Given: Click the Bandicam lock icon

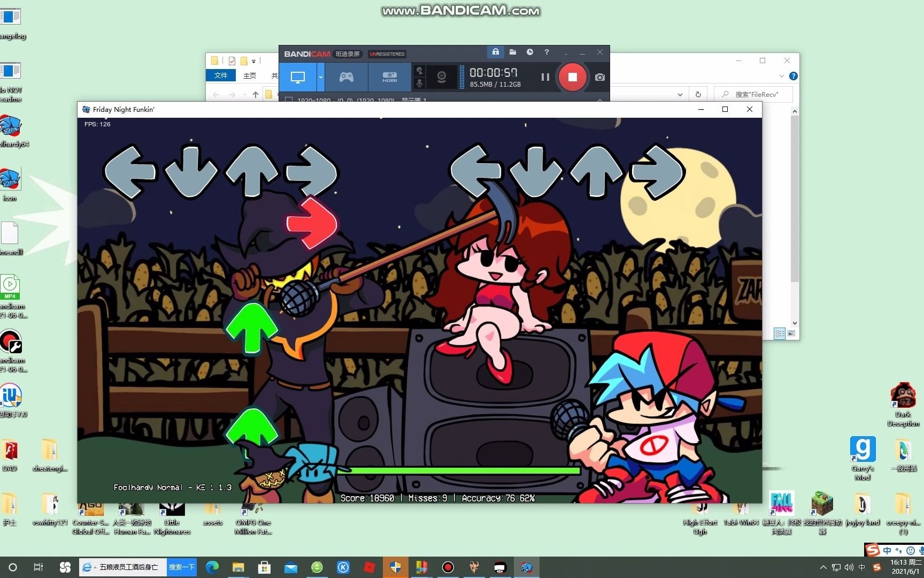Looking at the screenshot, I should click(496, 52).
